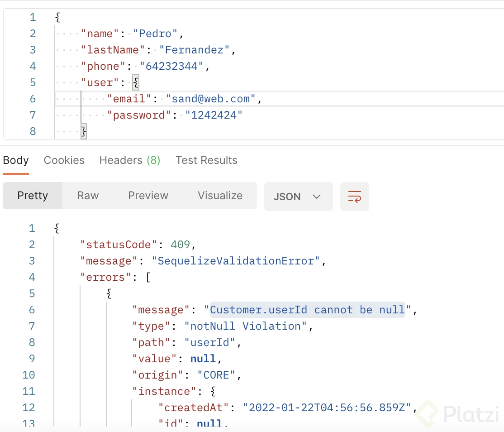Select the Test Results tab
504x432 pixels.
coord(206,160)
